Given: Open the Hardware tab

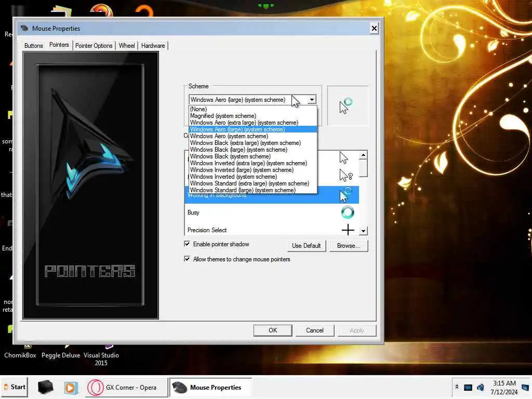Looking at the screenshot, I should 153,46.
